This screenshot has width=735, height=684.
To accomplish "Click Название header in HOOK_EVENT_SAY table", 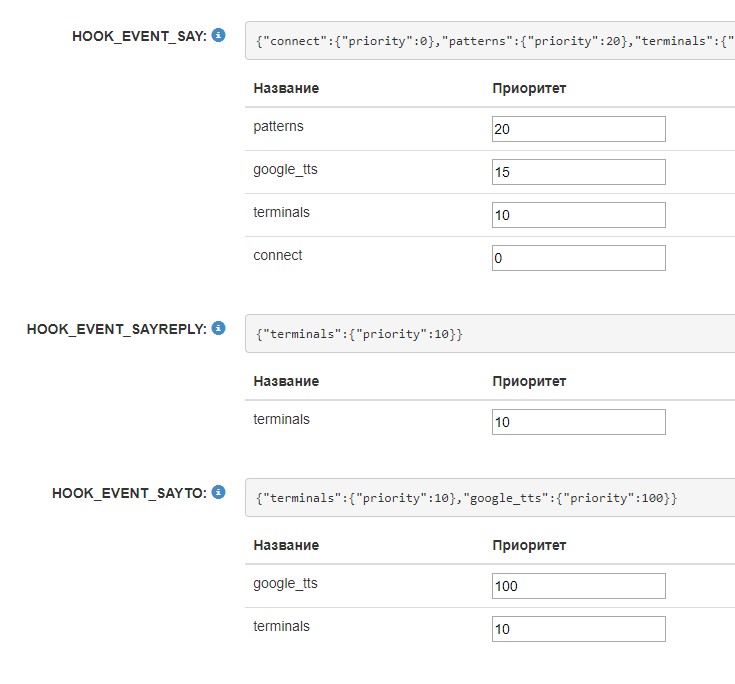I will pyautogui.click(x=286, y=88).
